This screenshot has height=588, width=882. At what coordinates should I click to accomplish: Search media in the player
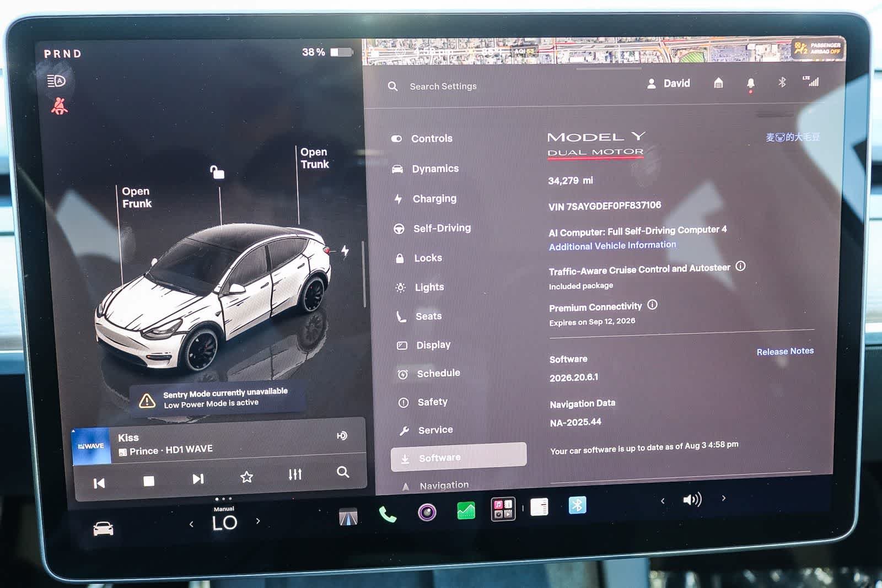(343, 472)
